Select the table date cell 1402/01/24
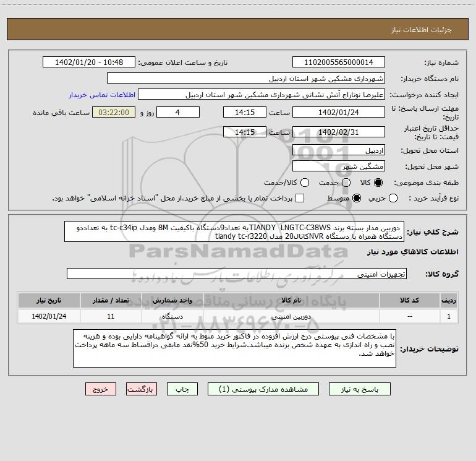 coord(49,316)
